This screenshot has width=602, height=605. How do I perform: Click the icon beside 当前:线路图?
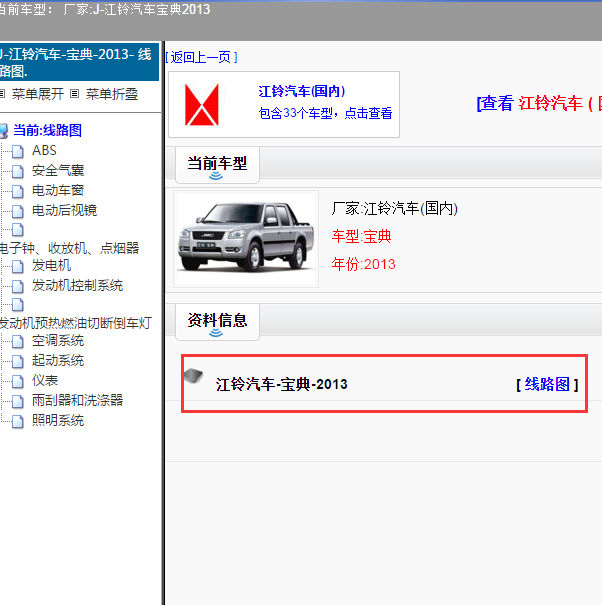point(3,131)
